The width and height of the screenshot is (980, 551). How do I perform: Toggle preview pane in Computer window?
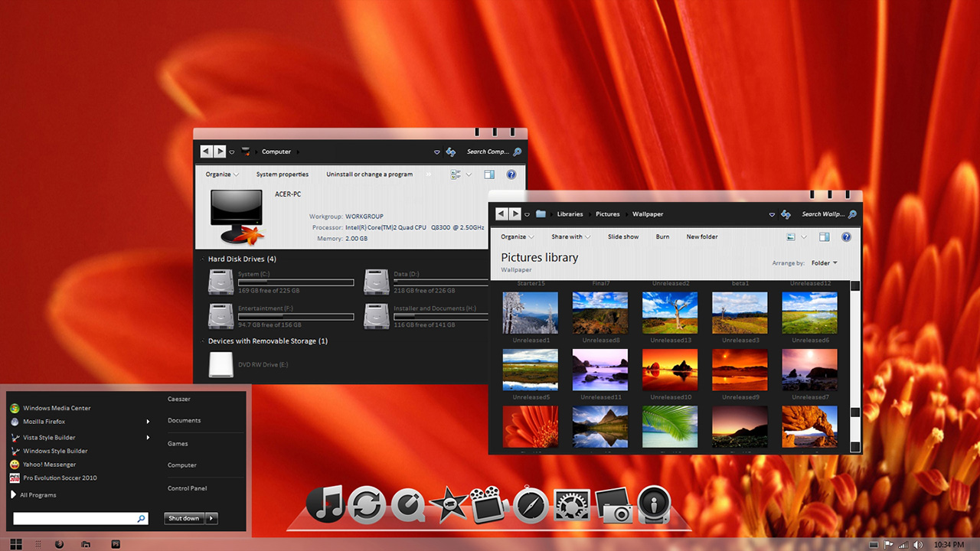[x=490, y=174]
